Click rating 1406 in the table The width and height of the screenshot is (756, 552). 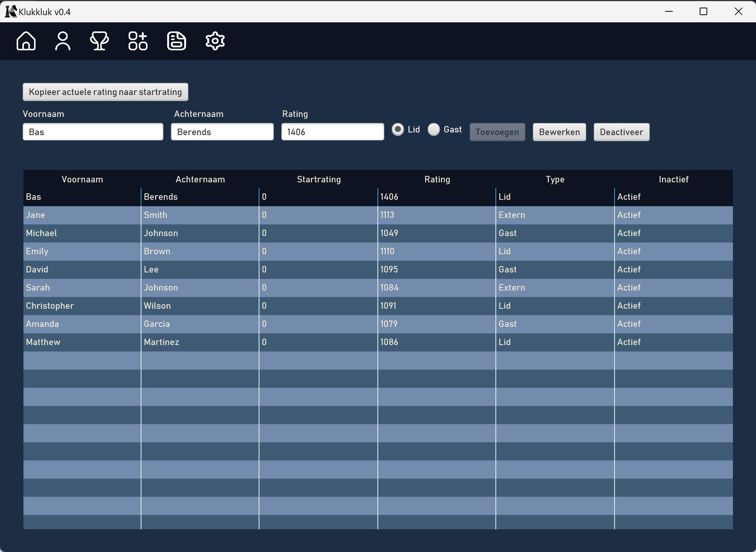coord(437,197)
